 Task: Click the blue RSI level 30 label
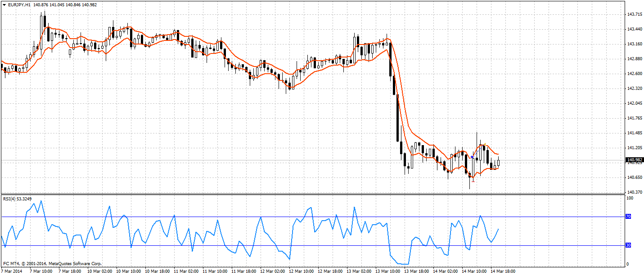pyautogui.click(x=628, y=245)
